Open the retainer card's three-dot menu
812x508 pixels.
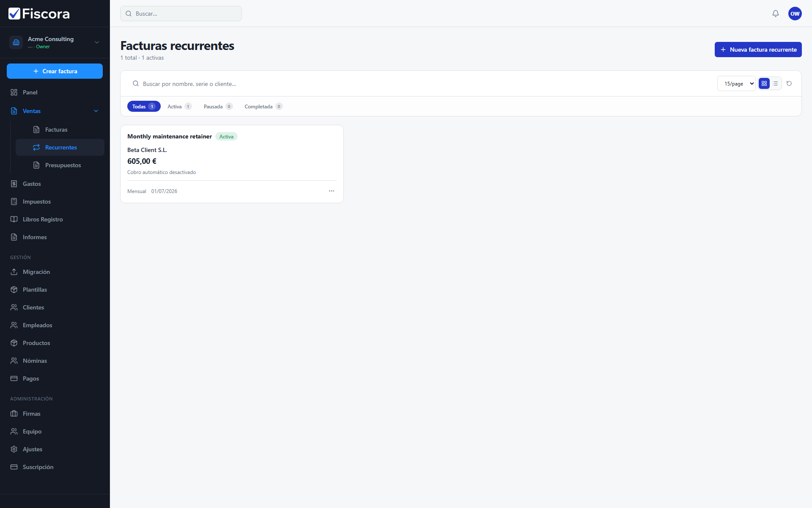[331, 191]
